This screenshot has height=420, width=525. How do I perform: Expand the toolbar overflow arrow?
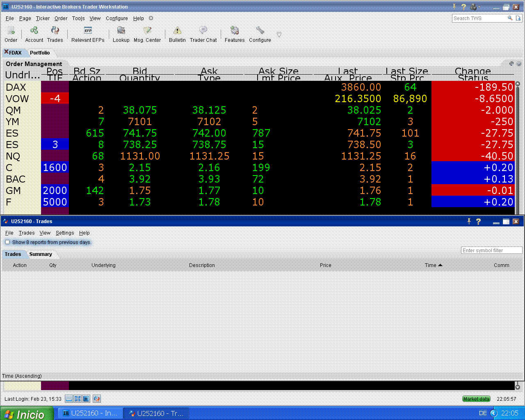click(x=279, y=34)
